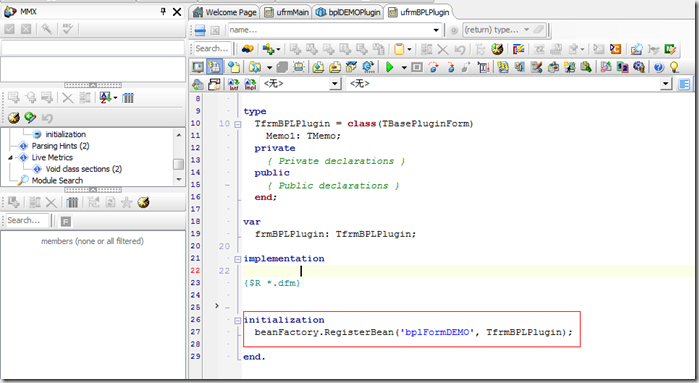Click the columns icon in members toolbar

click(x=72, y=202)
